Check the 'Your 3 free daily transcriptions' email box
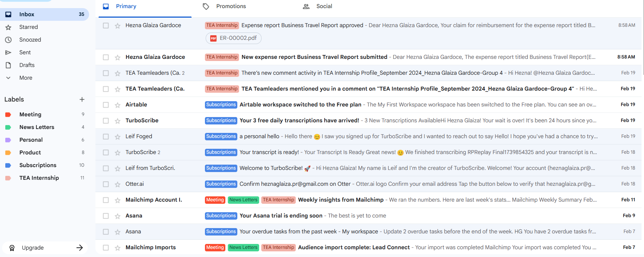 tap(106, 121)
